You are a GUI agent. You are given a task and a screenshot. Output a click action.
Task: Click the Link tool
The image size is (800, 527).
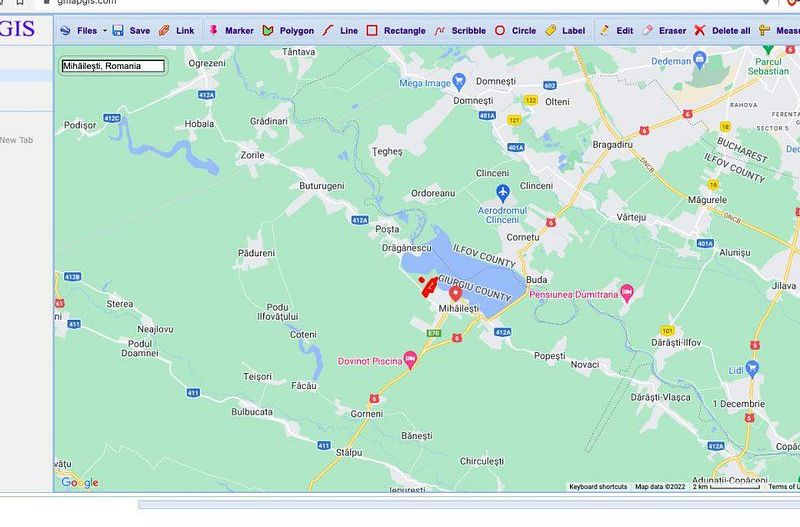coord(177,31)
